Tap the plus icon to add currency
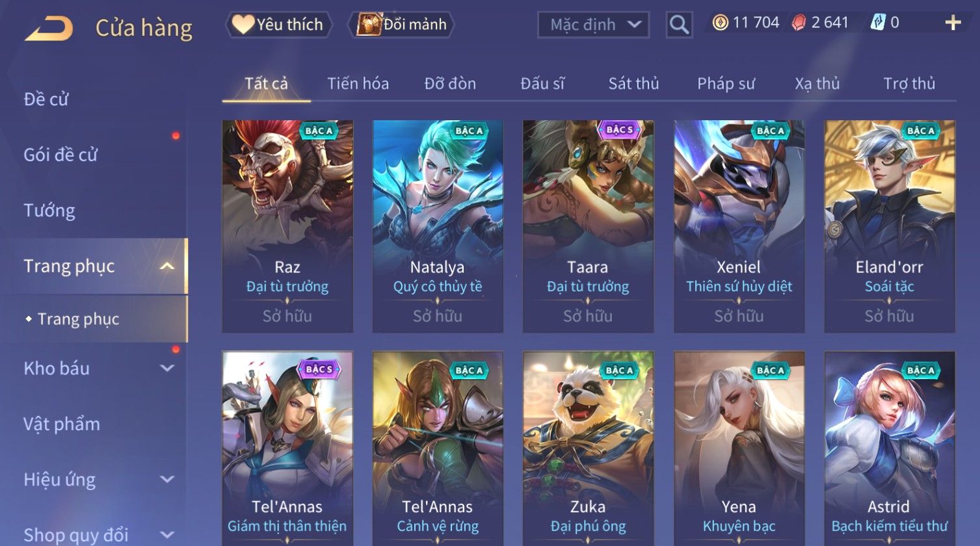 click(953, 23)
